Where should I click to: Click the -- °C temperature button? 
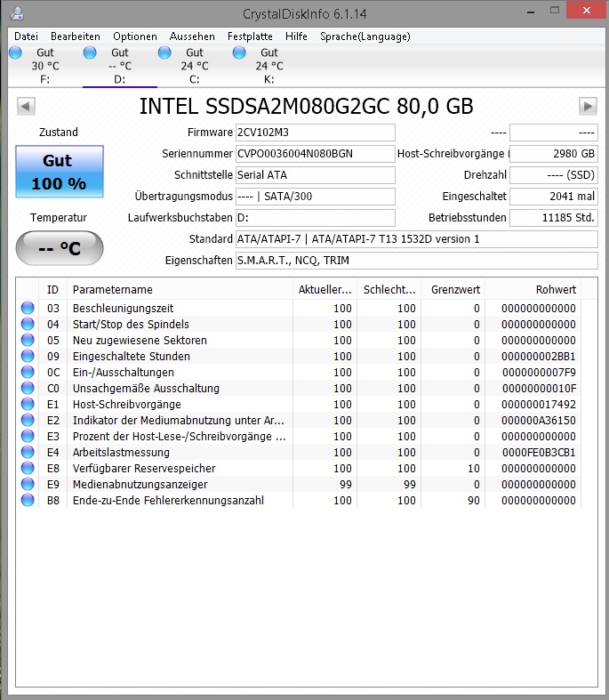pyautogui.click(x=60, y=248)
